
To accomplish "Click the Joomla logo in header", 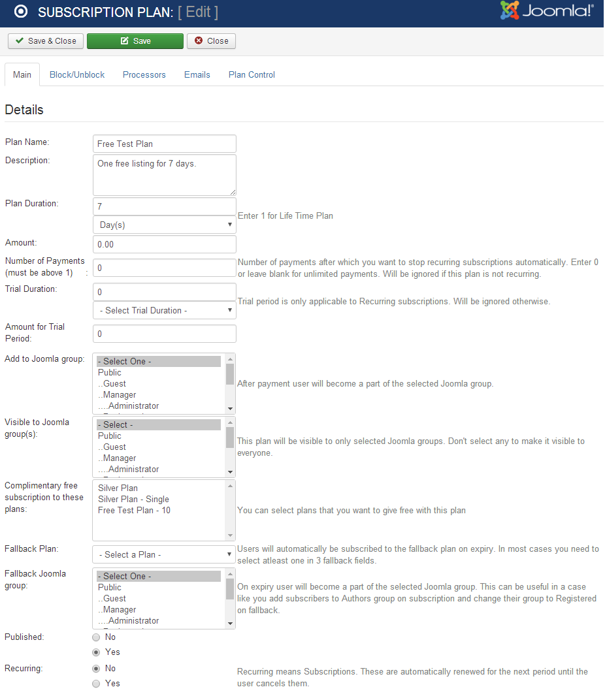I will coord(547,11).
